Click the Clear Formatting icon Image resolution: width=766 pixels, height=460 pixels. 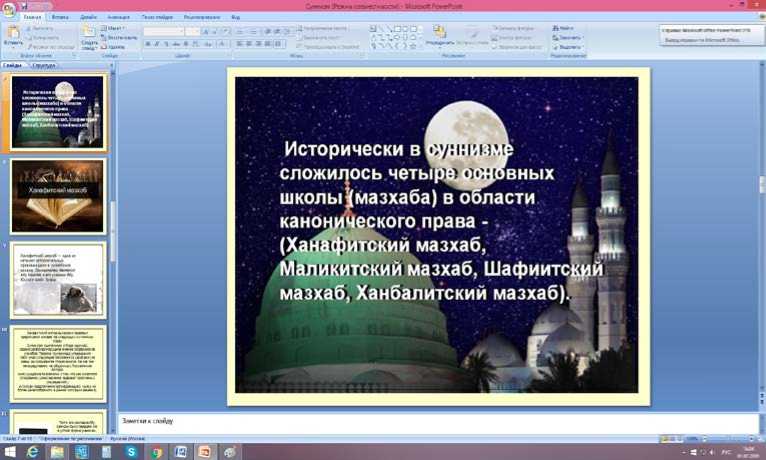point(226,32)
